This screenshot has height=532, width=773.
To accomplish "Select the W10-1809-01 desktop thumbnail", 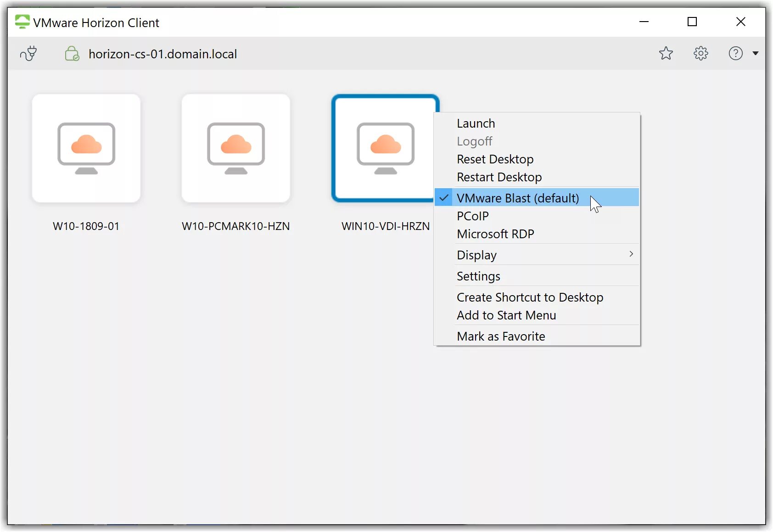I will (86, 148).
